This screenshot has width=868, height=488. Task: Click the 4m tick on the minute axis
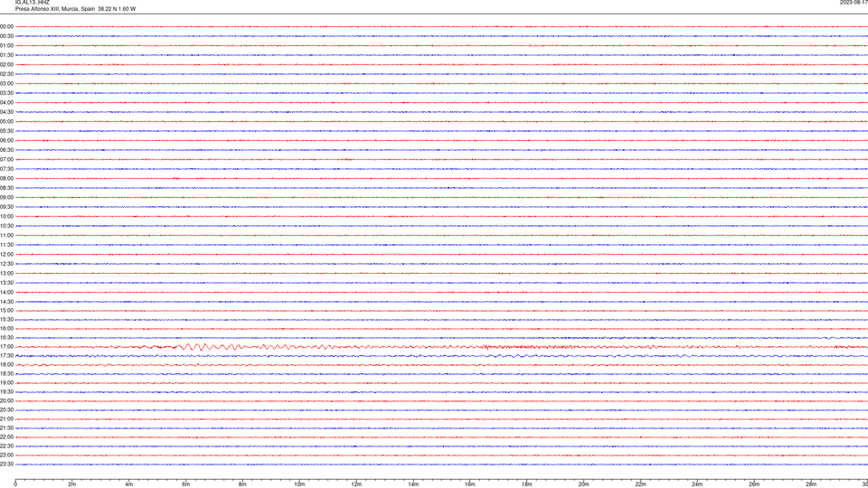coord(129,484)
